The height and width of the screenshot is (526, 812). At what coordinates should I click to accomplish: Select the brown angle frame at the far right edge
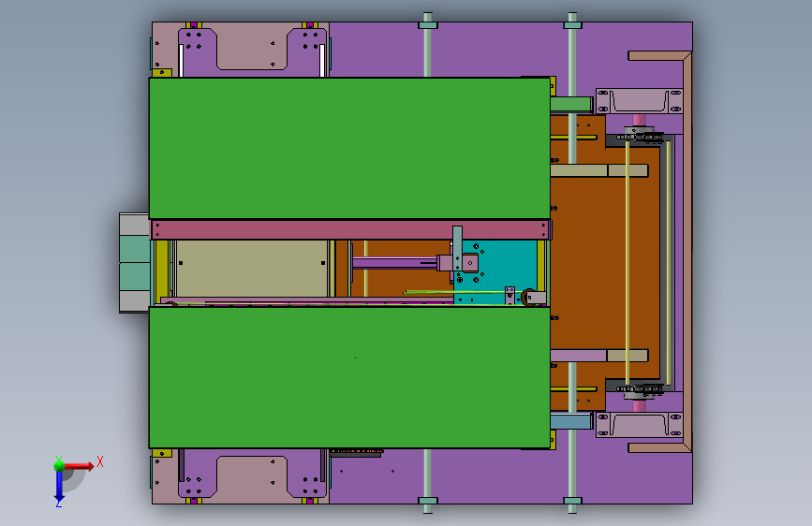click(x=687, y=252)
